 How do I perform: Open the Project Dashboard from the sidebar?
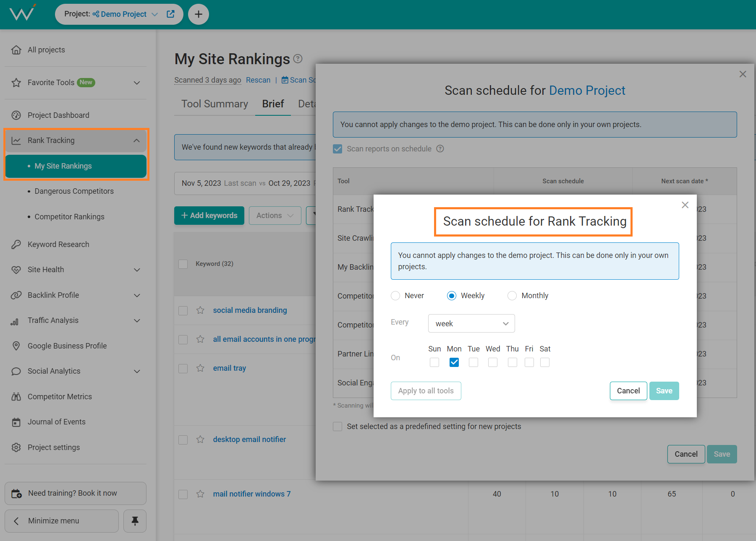(58, 115)
